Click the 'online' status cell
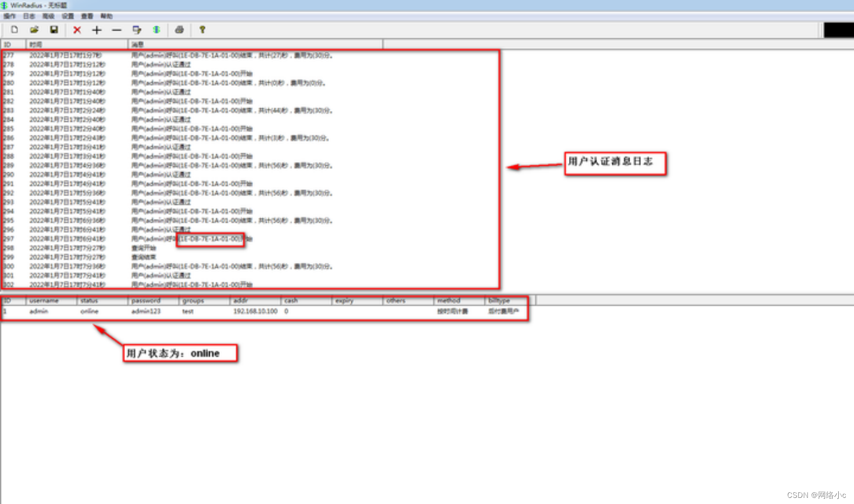The image size is (854, 504). [89, 311]
